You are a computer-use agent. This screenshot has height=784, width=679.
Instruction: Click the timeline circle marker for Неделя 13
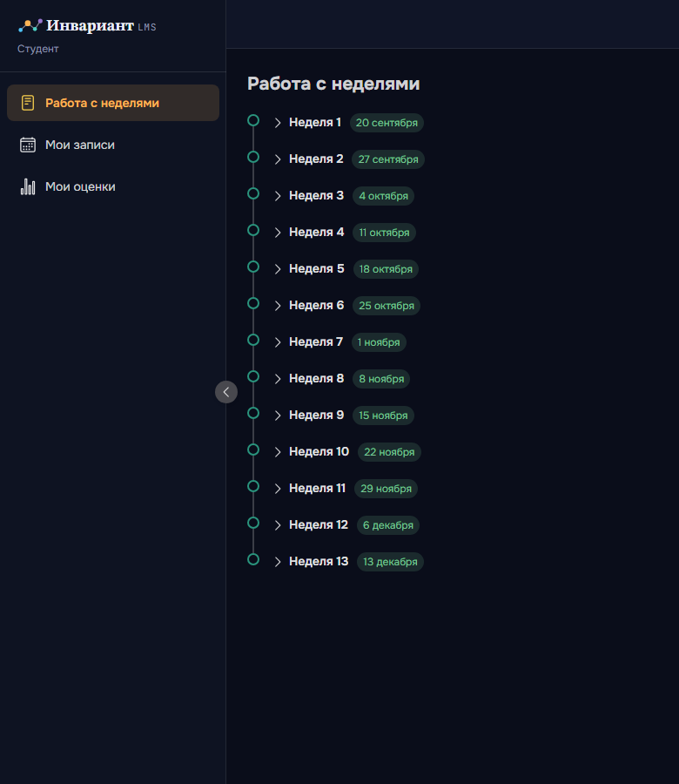point(253,559)
